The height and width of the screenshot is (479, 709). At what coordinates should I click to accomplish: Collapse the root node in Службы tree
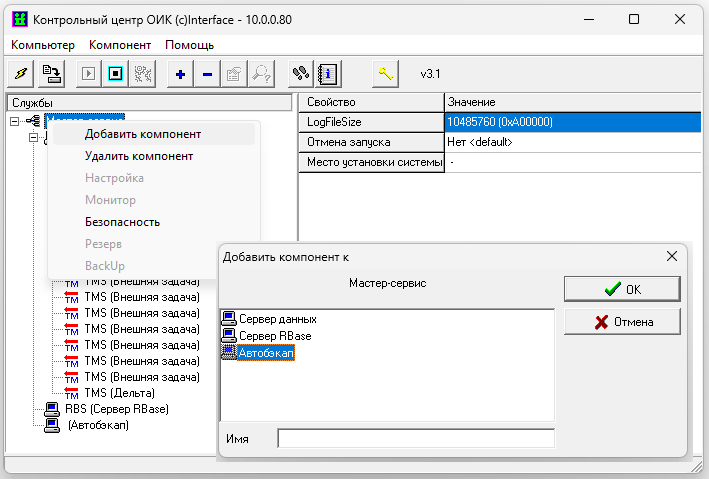pyautogui.click(x=14, y=121)
